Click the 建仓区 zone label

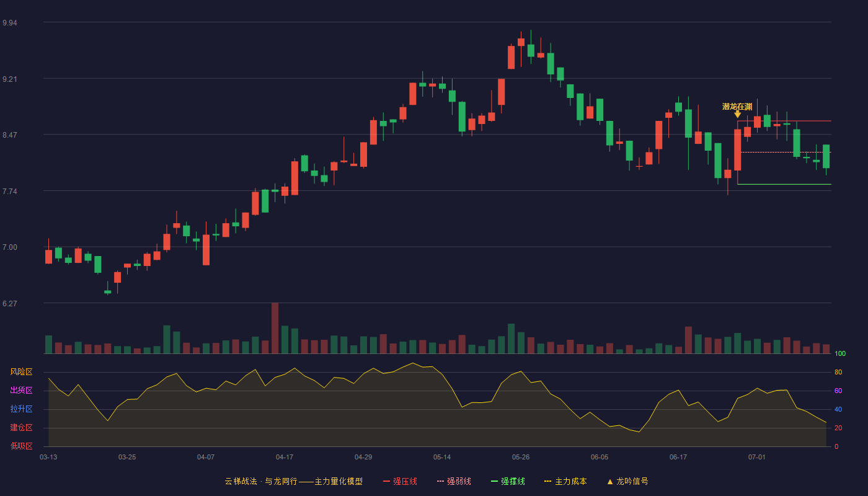(21, 428)
